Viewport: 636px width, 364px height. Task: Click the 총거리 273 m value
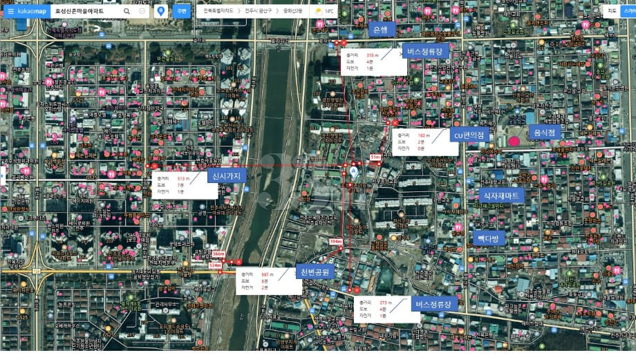tap(385, 303)
